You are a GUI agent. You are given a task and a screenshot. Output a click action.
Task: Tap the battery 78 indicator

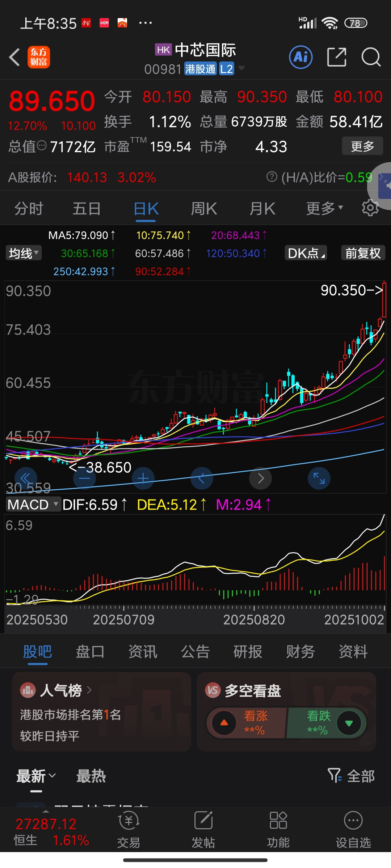click(x=356, y=23)
